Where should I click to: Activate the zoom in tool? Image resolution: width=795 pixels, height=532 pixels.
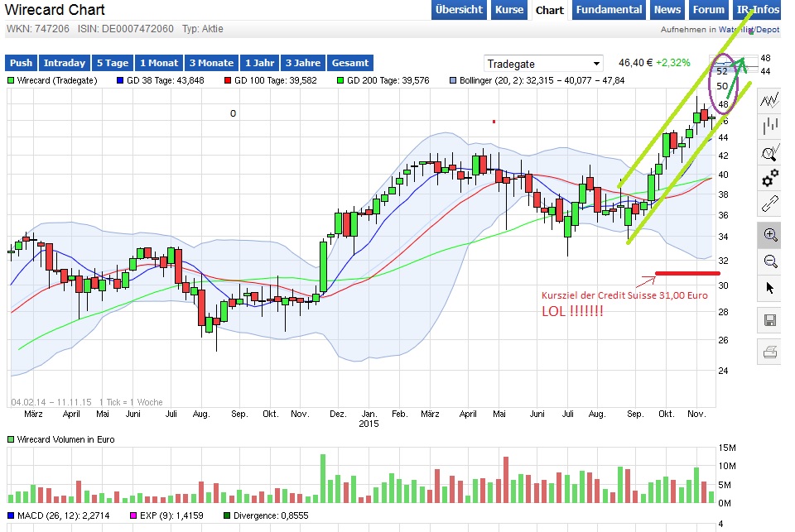(x=769, y=235)
